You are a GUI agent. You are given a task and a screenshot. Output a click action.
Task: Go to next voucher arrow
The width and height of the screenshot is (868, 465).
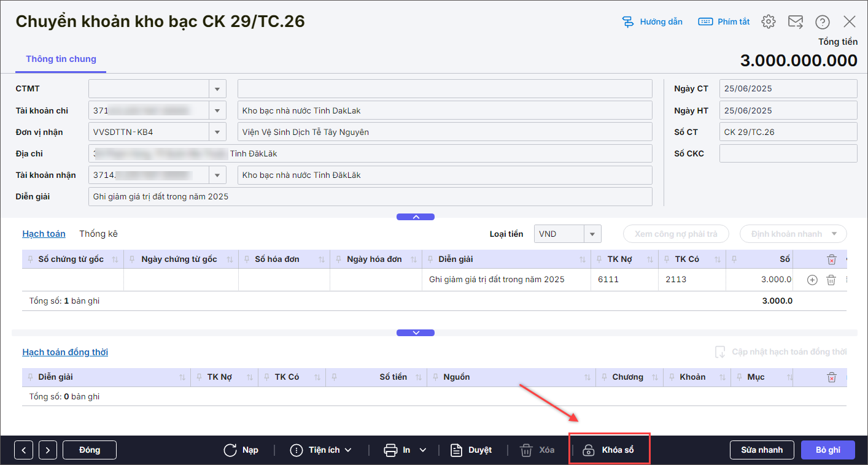click(48, 450)
